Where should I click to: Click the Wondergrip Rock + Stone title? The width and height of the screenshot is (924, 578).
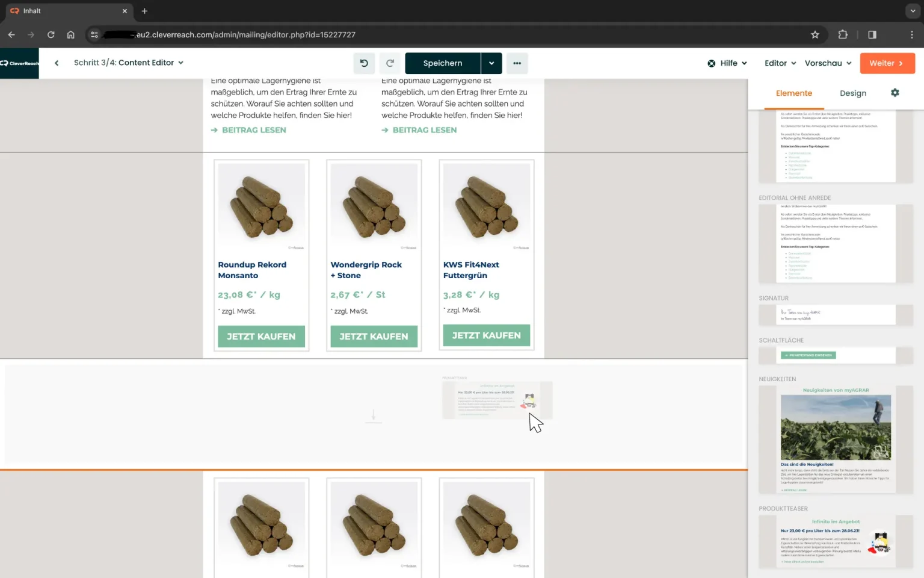tap(366, 270)
